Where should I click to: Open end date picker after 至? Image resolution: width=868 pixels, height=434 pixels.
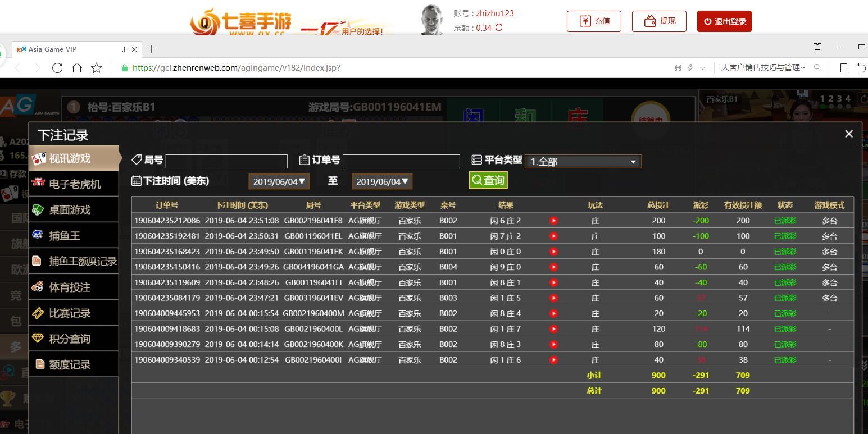tap(382, 181)
